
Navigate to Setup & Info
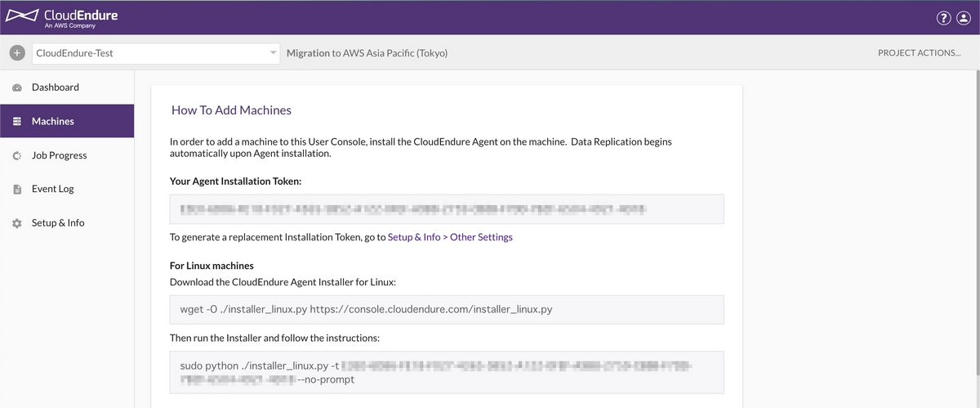67,223
